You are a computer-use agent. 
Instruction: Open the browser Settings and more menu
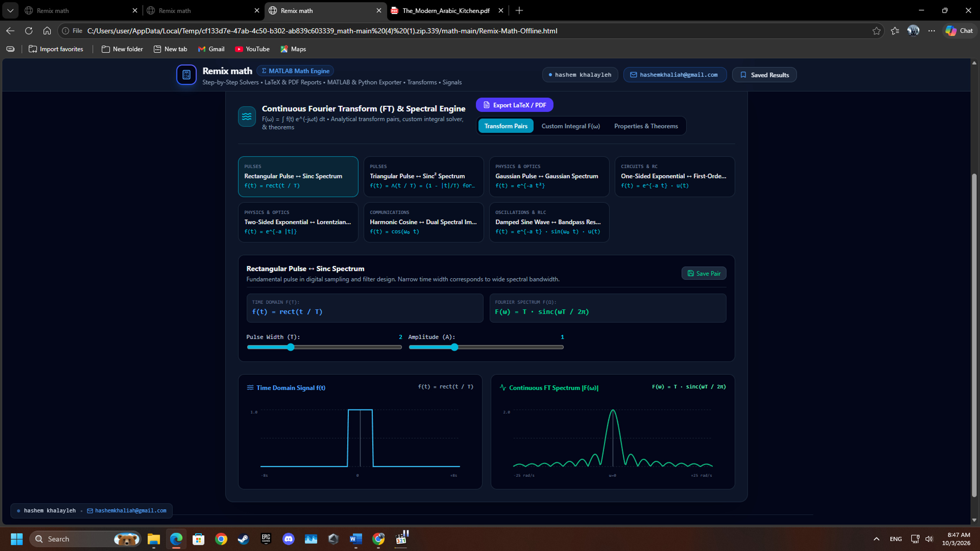pos(931,31)
